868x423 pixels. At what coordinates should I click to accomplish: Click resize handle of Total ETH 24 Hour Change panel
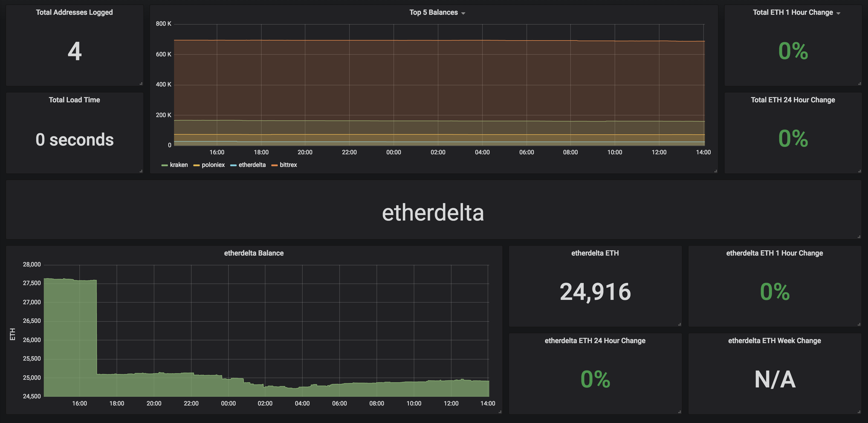pos(859,171)
